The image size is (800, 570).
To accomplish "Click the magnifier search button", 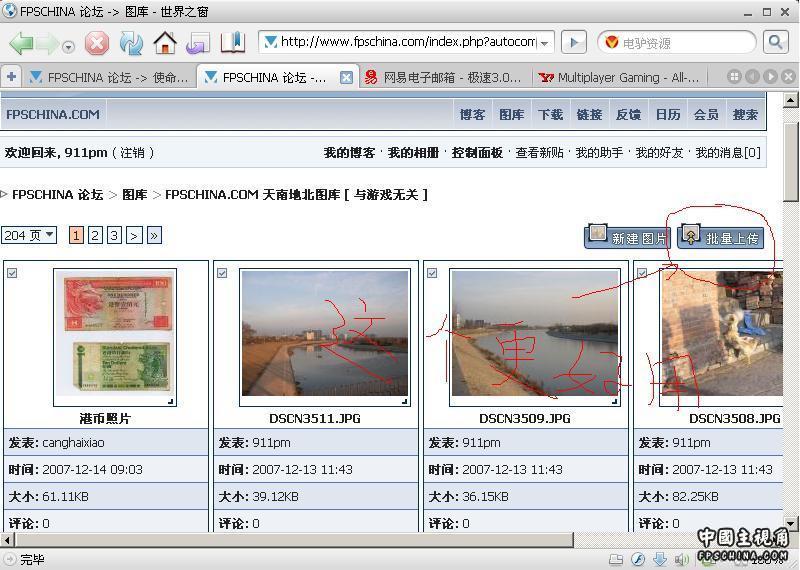I will [x=776, y=42].
